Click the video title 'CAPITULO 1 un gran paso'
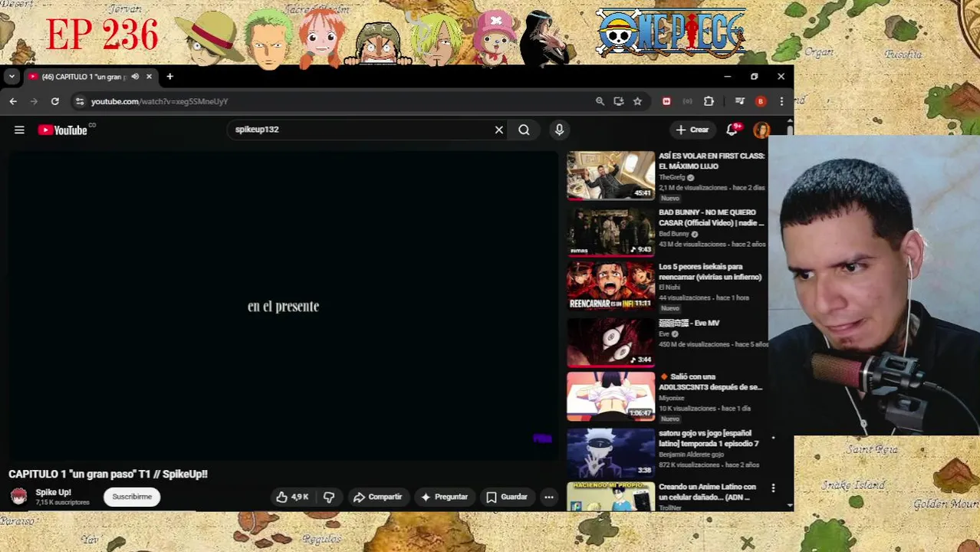Viewport: 980px width, 552px height. coord(108,474)
